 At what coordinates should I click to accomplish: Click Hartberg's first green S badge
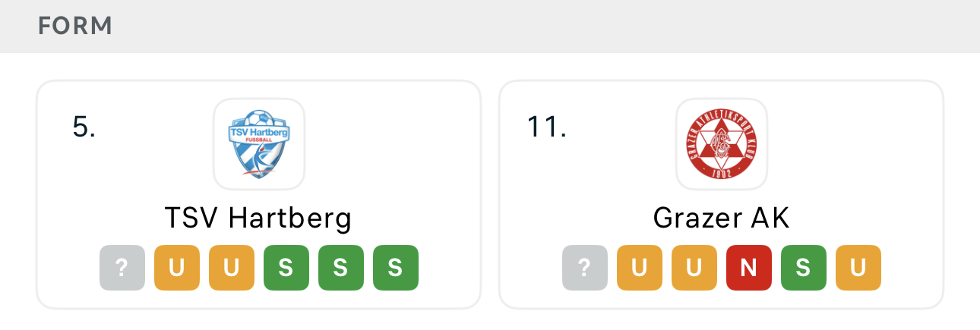(x=286, y=268)
